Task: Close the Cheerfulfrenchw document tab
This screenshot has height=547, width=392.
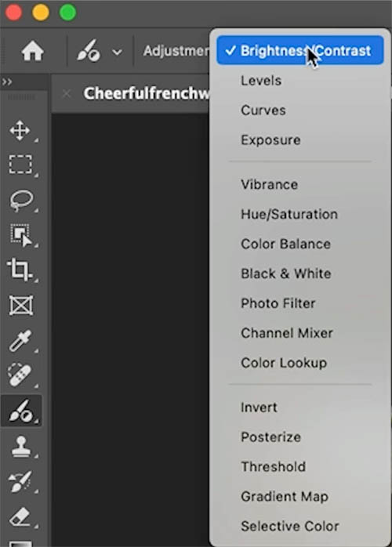Action: 67,93
